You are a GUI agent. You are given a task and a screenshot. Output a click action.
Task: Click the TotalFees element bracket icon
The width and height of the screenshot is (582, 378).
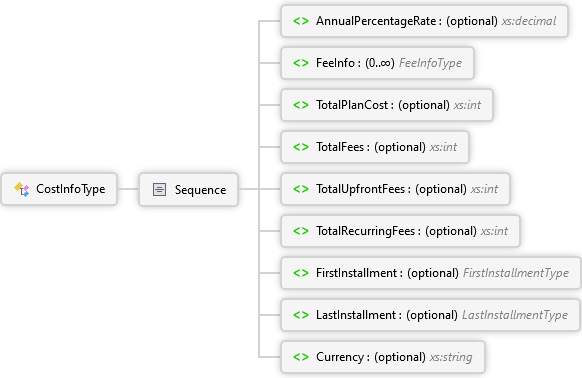pyautogui.click(x=301, y=147)
